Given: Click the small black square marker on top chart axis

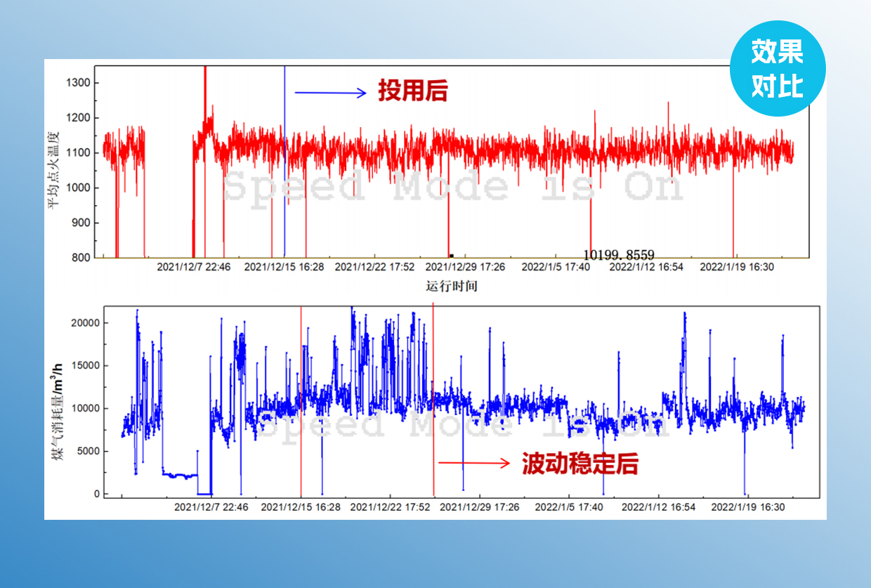Looking at the screenshot, I should tap(451, 256).
